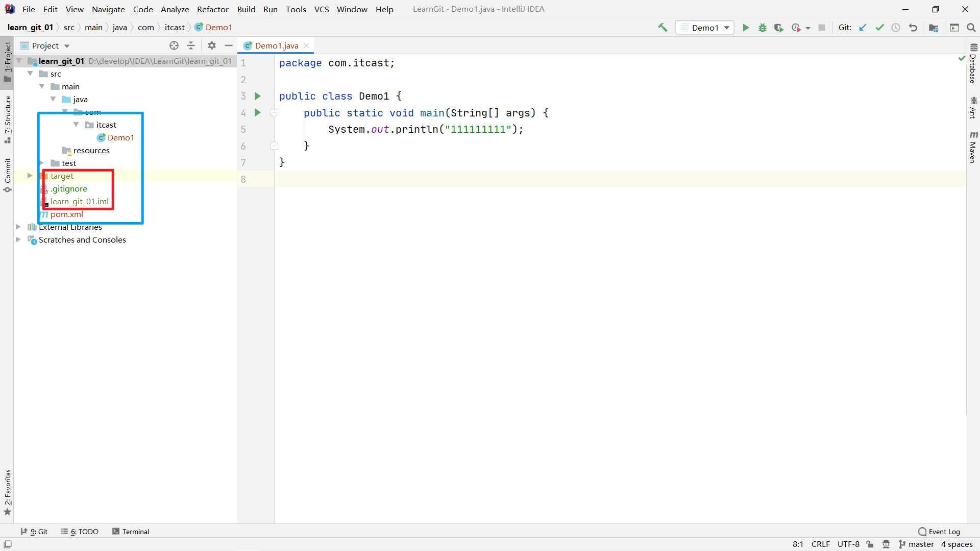Viewport: 980px width, 551px height.
Task: Expand External Libraries
Action: pos(18,227)
